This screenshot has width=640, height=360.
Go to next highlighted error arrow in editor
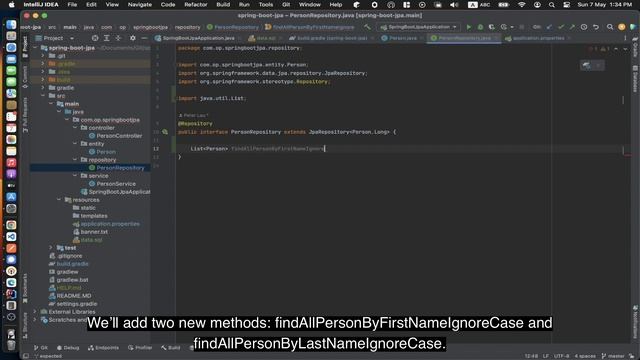click(x=625, y=49)
